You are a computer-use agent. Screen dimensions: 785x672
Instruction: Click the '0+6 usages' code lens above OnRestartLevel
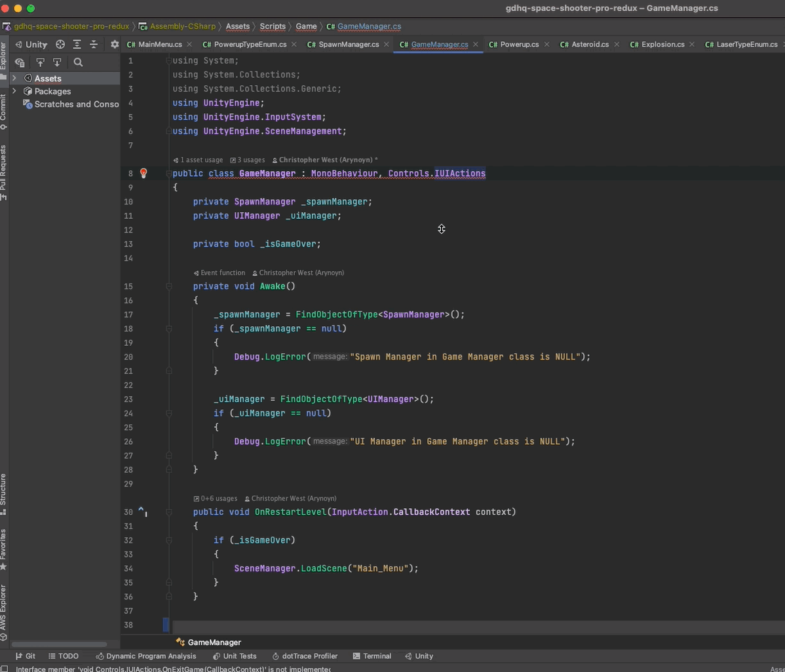pyautogui.click(x=216, y=498)
